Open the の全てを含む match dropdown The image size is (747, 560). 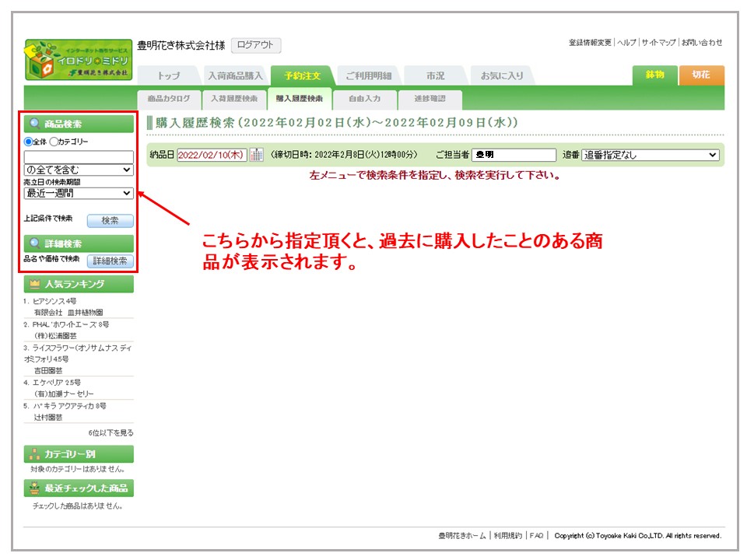pos(79,170)
